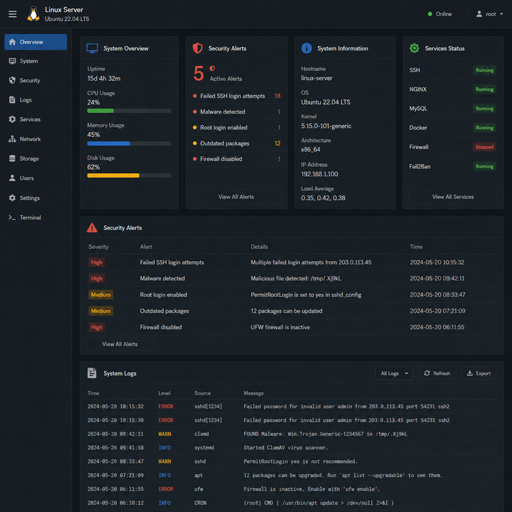Click the Storage database icon in sidebar
The image size is (512, 512).
[x=12, y=158]
